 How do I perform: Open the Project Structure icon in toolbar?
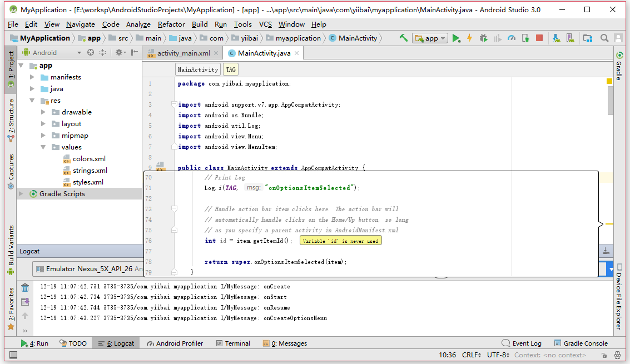tap(587, 38)
